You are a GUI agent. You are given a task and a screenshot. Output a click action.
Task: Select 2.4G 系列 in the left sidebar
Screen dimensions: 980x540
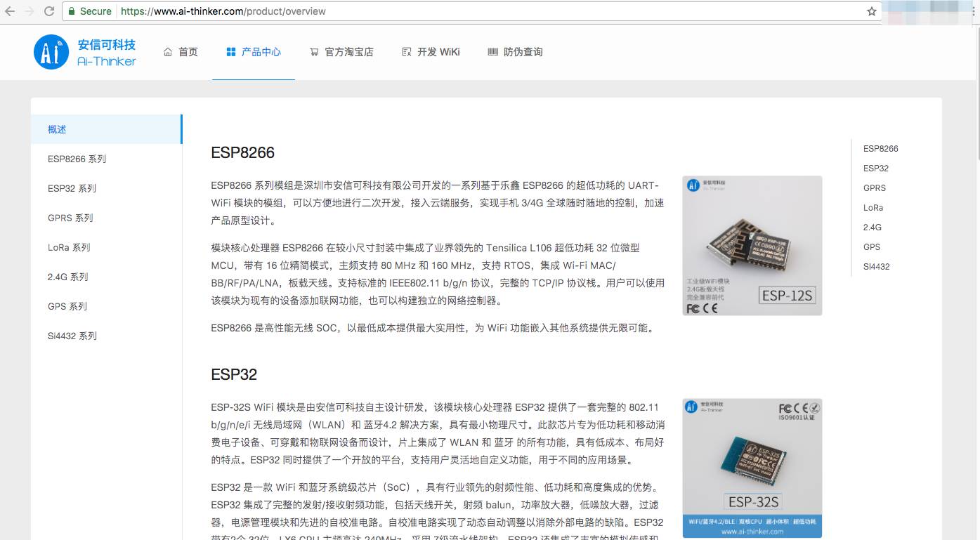point(106,277)
